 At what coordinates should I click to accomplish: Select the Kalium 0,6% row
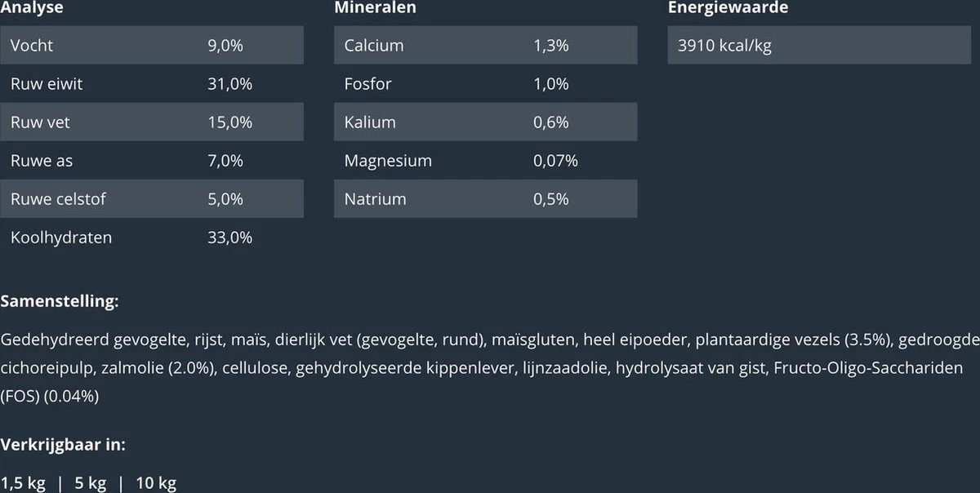485,122
